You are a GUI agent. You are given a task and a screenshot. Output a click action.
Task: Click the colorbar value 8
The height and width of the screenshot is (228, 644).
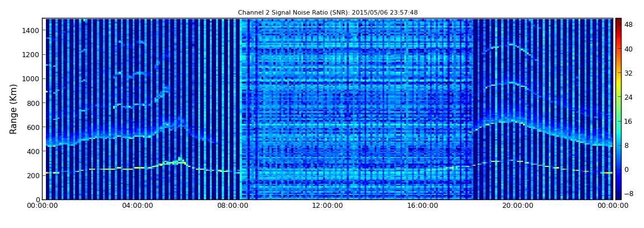click(x=627, y=146)
